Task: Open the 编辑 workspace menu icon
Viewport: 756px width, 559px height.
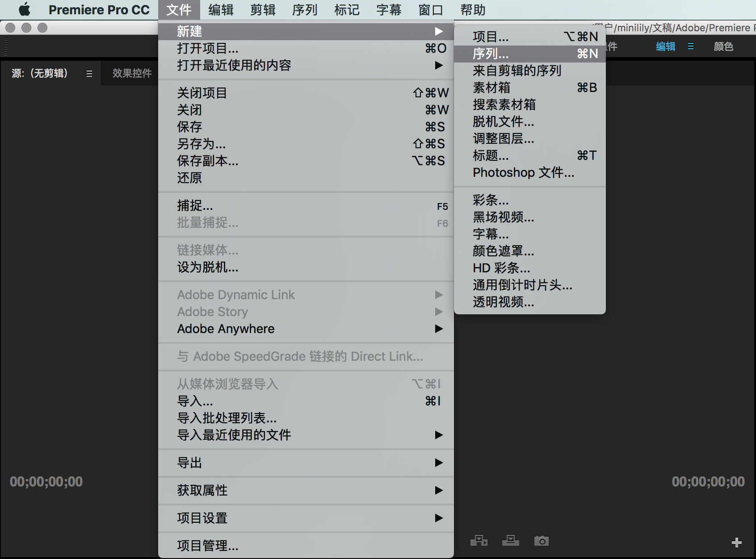Action: pos(691,46)
